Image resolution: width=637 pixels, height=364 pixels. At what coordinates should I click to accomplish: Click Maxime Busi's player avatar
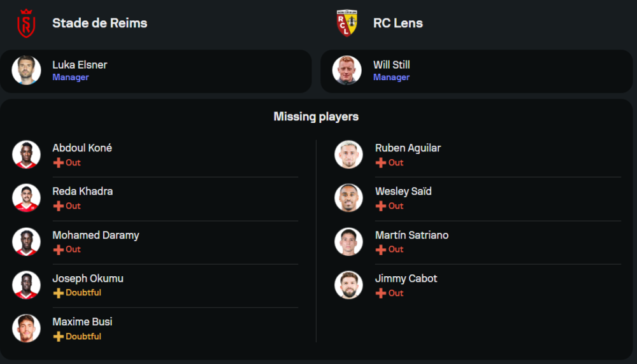(x=26, y=328)
